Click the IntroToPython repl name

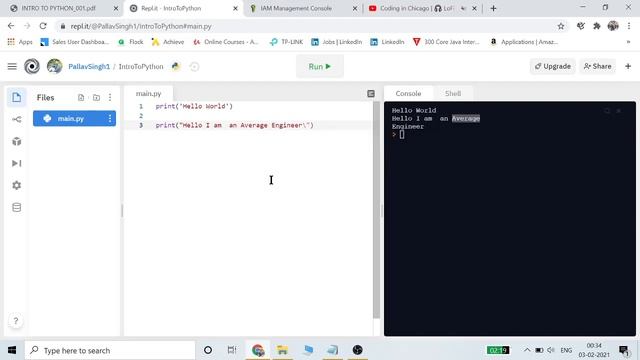pyautogui.click(x=141, y=67)
